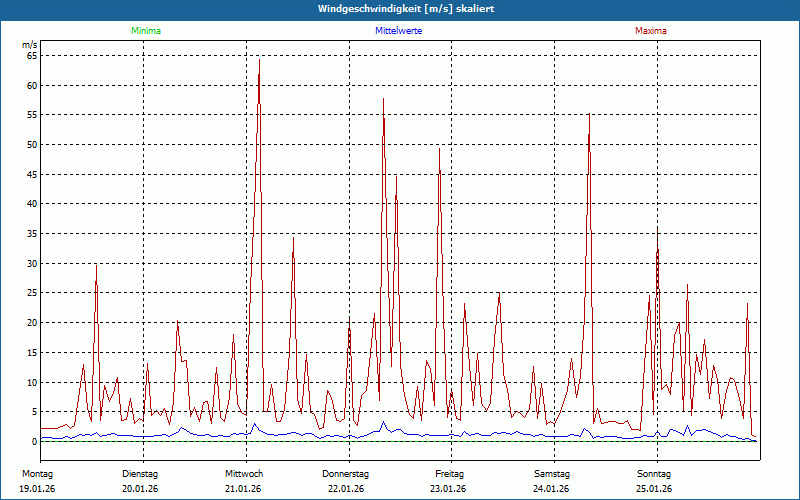Screen dimensions: 800x500
Task: Select the Sonntag day label
Action: tap(654, 473)
